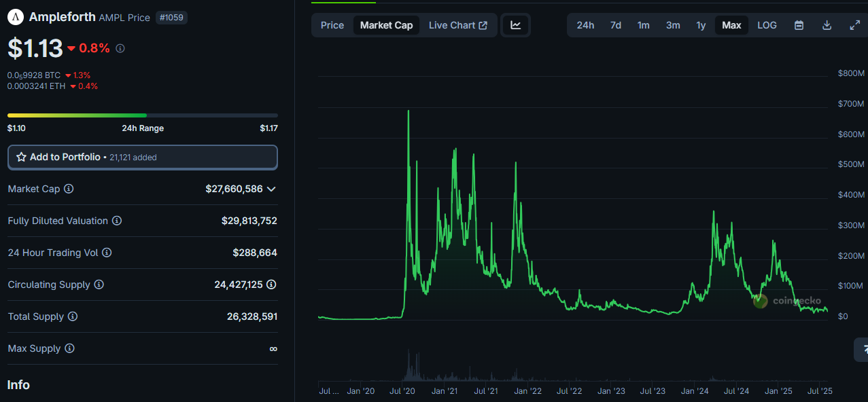
Task: Click the volume histogram range navigator
Action: (x=573, y=365)
